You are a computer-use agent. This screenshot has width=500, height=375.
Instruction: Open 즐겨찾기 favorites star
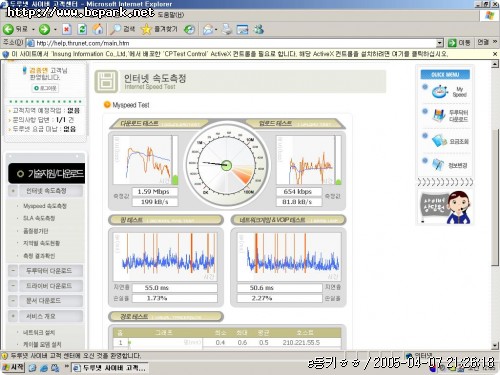coord(159,29)
